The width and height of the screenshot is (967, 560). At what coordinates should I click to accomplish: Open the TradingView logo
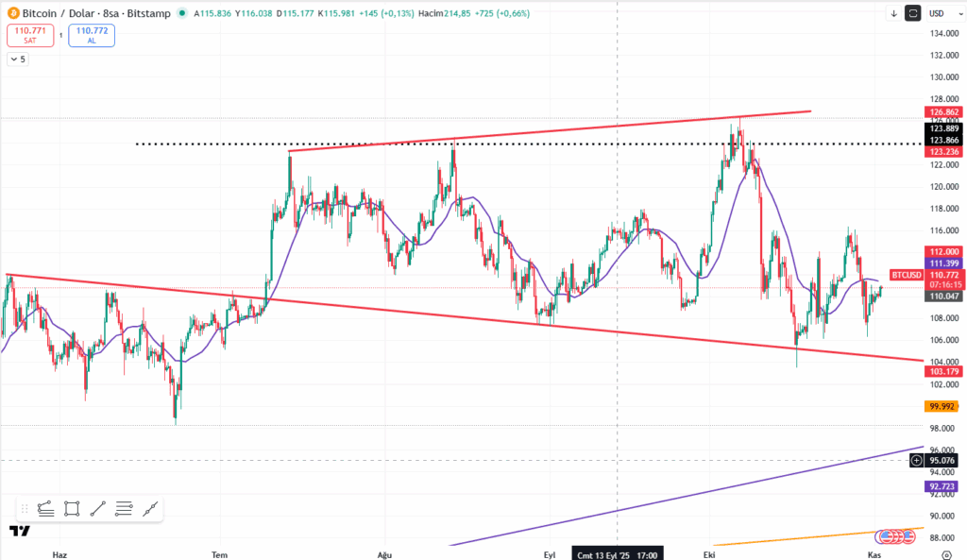[x=19, y=532]
